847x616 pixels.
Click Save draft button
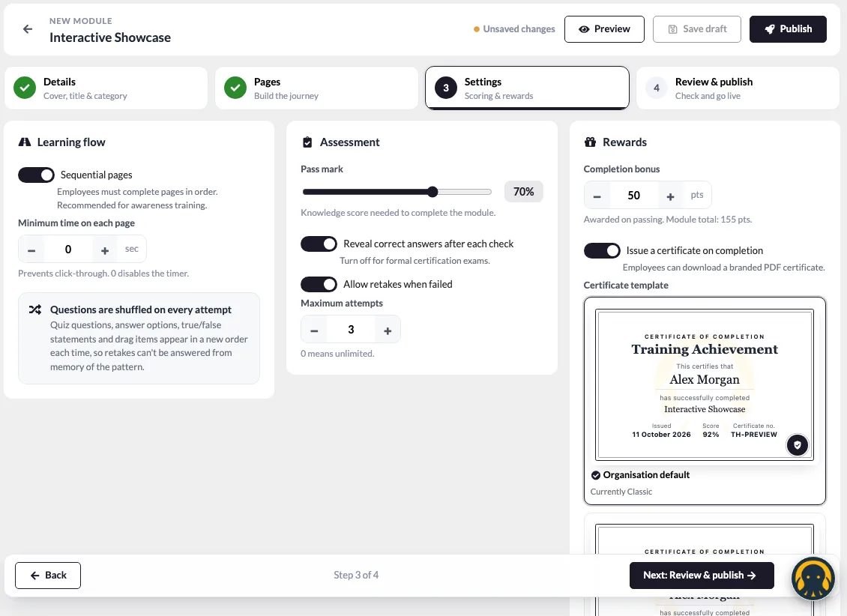pos(697,29)
